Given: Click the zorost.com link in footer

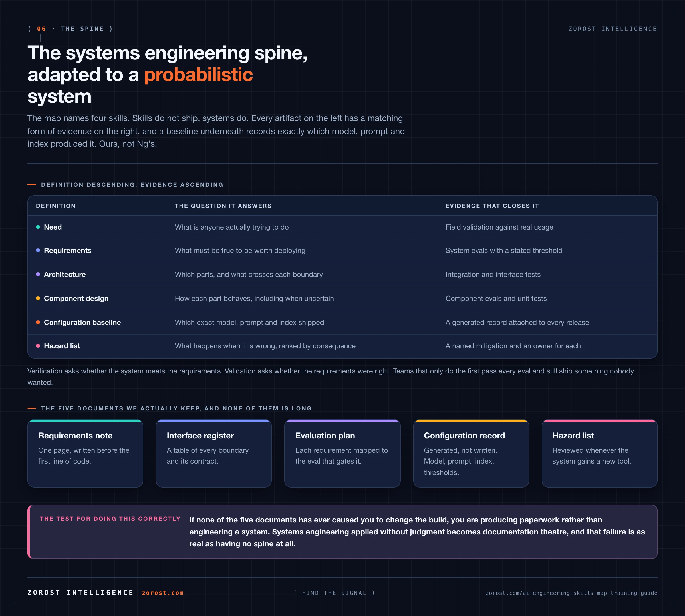Looking at the screenshot, I should [162, 593].
